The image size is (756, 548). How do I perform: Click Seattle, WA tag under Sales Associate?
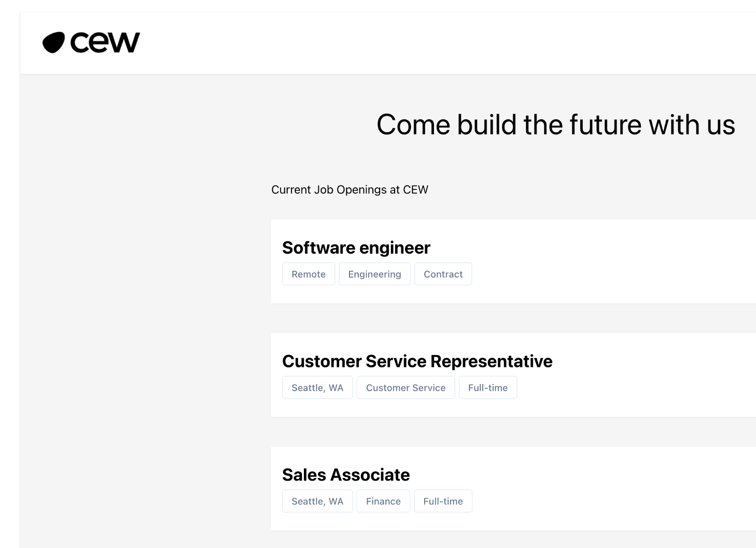coord(317,501)
